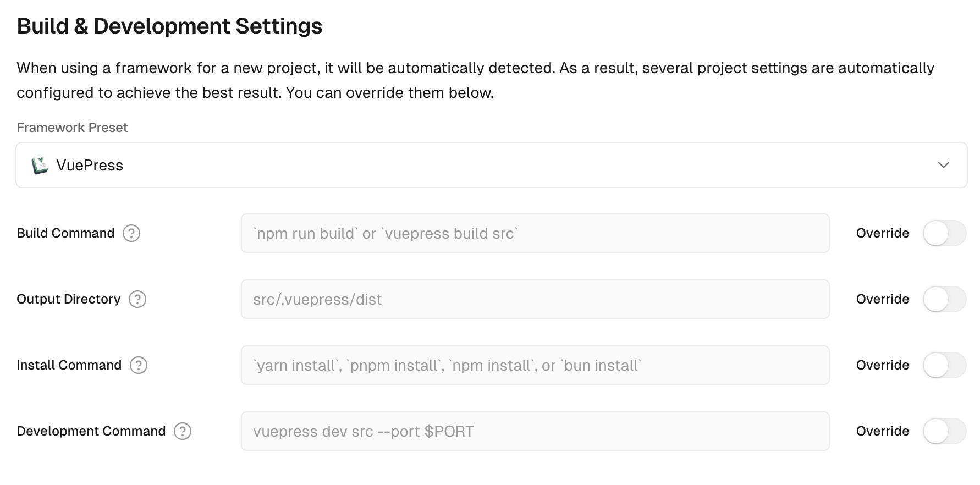Select the Install Command input box

point(535,365)
